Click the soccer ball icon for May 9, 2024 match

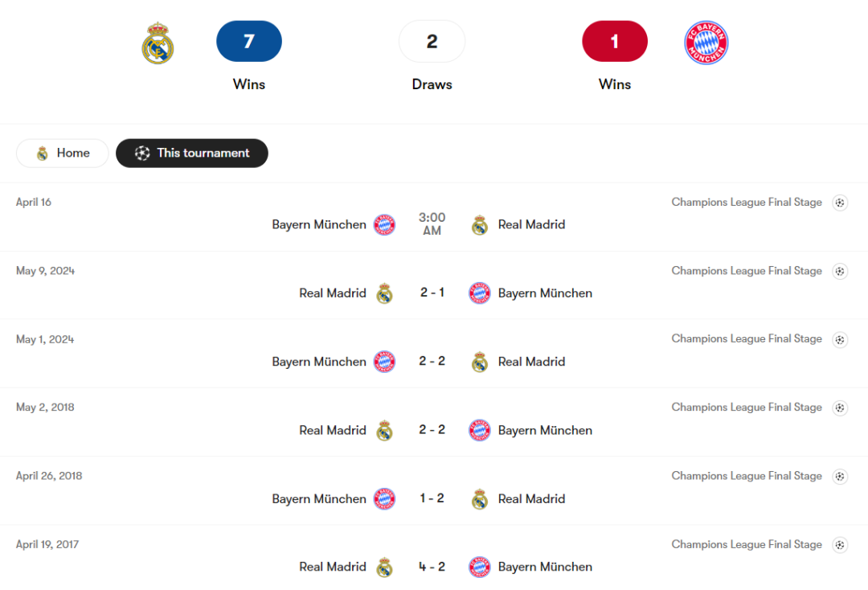(840, 271)
